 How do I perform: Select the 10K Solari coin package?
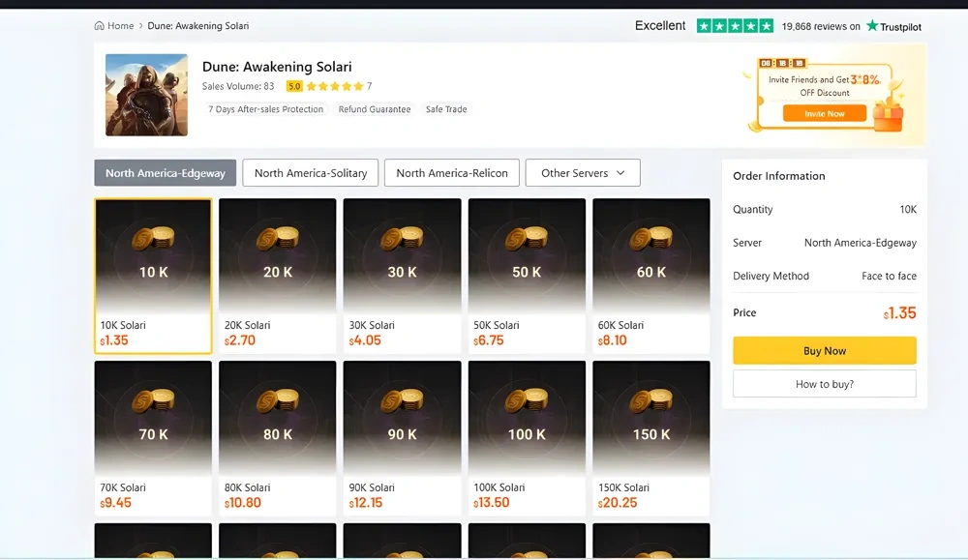(153, 276)
